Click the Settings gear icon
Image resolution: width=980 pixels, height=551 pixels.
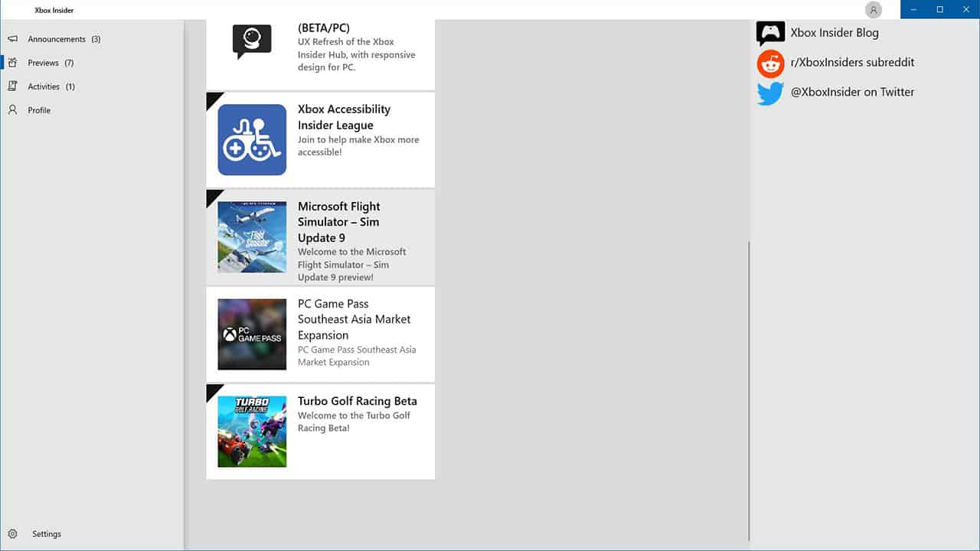pos(12,534)
